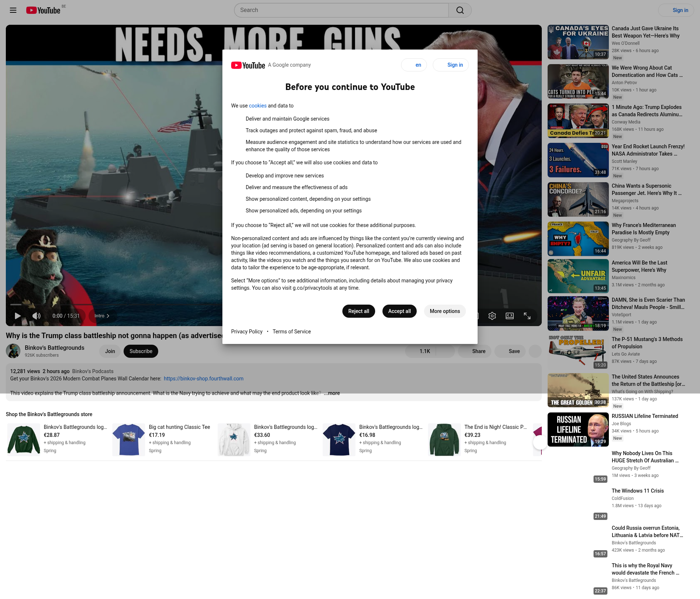Image resolution: width=700 pixels, height=599 pixels.
Task: Click the Search input field
Action: coord(341,10)
